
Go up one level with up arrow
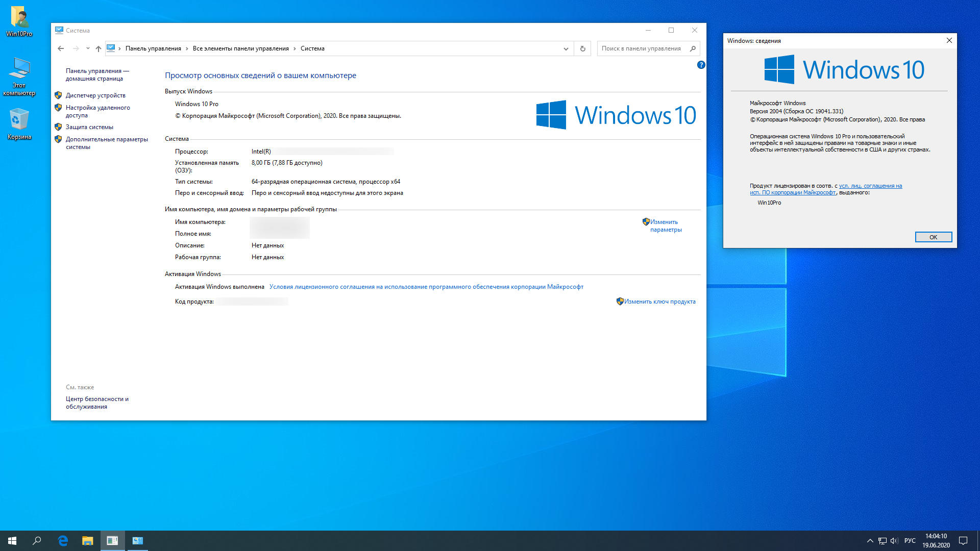click(x=99, y=48)
